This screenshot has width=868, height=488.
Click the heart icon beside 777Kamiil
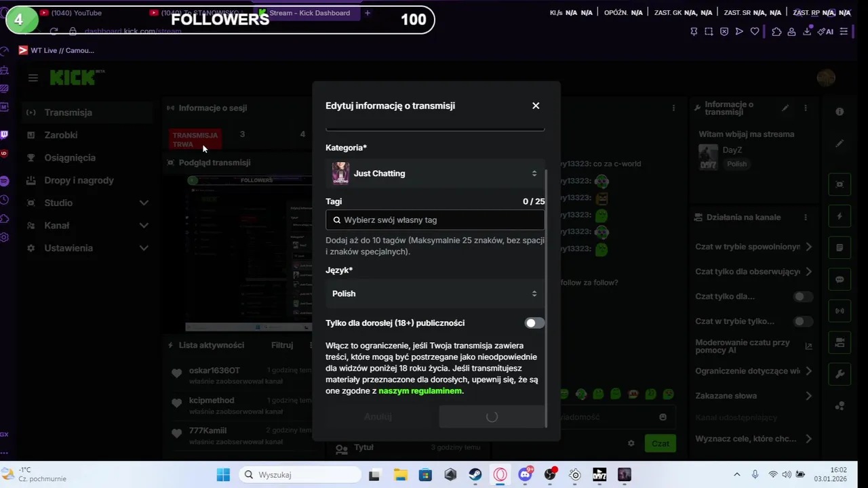[176, 434]
